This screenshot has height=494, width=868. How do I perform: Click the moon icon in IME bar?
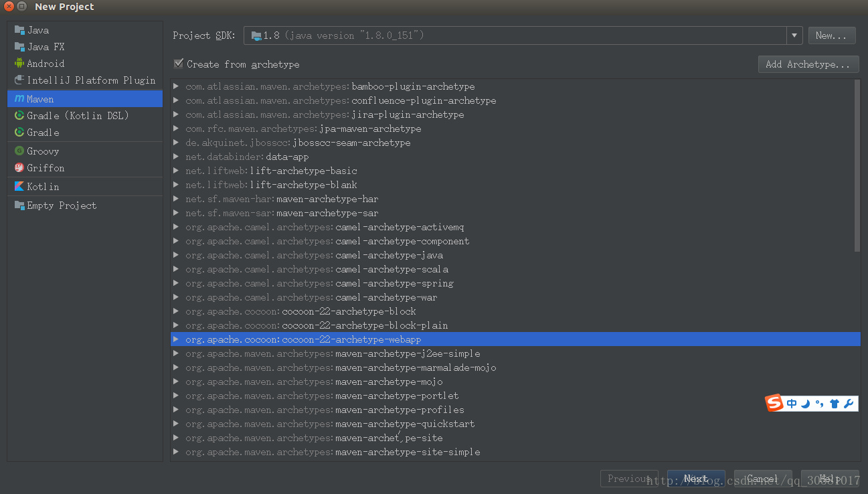coord(806,404)
